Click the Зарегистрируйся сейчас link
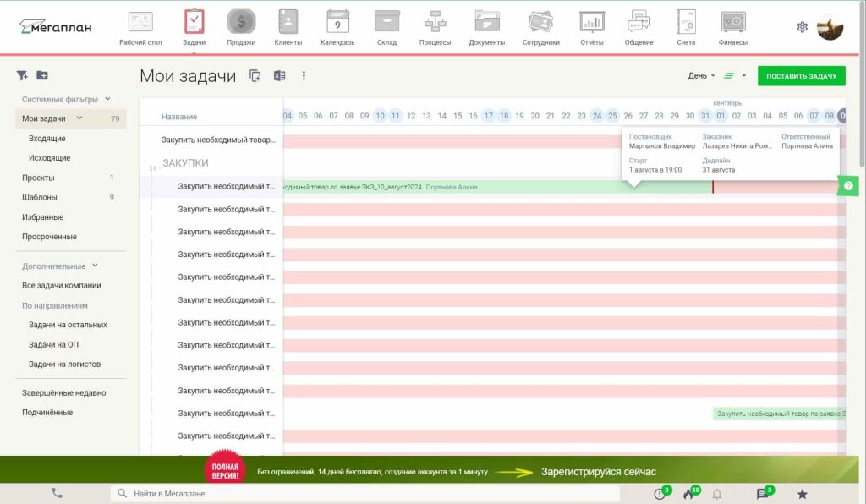The image size is (866, 504). click(599, 471)
